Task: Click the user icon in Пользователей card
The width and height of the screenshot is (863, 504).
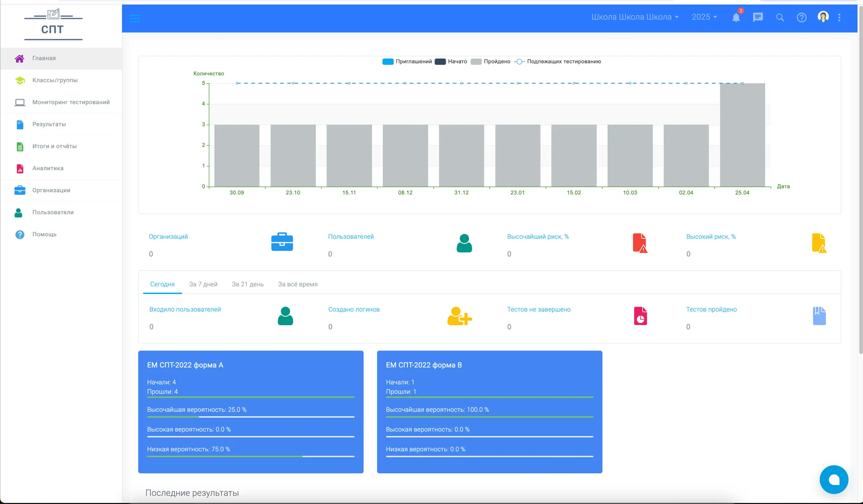Action: pos(464,243)
